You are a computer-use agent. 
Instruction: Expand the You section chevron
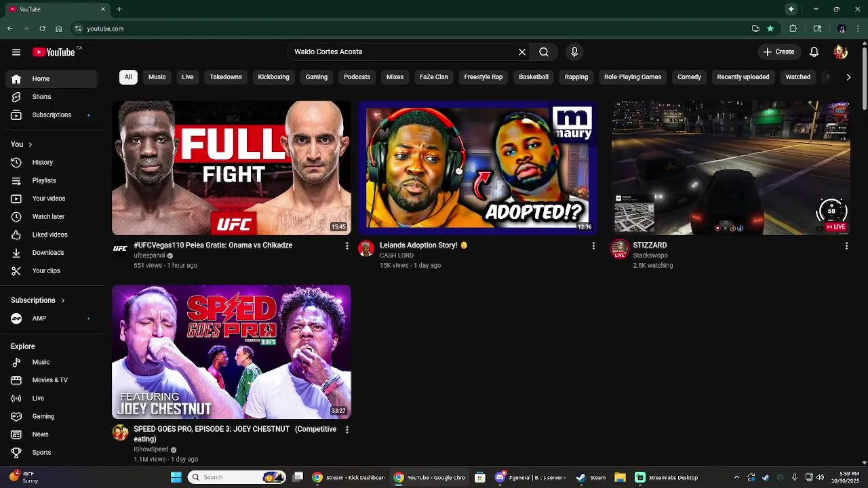coord(30,144)
